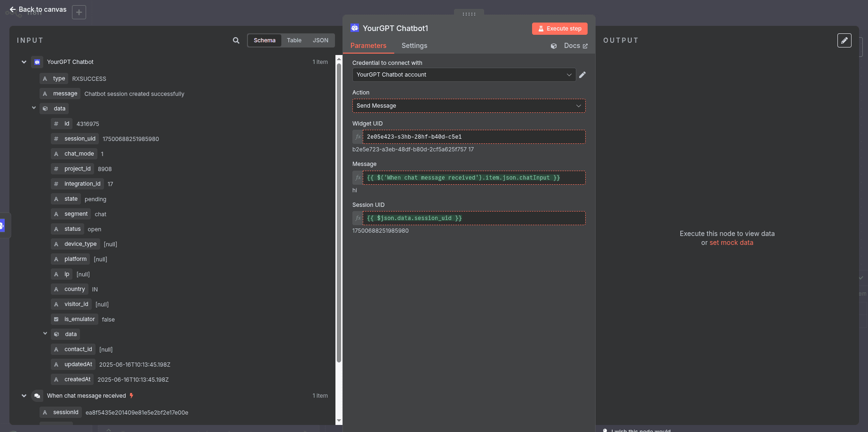Collapse the When chat message received section
The height and width of the screenshot is (432, 868).
click(24, 396)
